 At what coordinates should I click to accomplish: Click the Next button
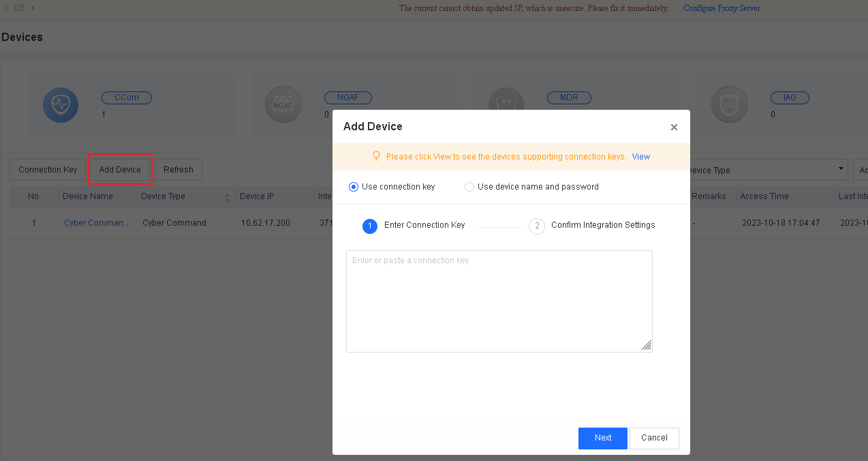point(602,438)
